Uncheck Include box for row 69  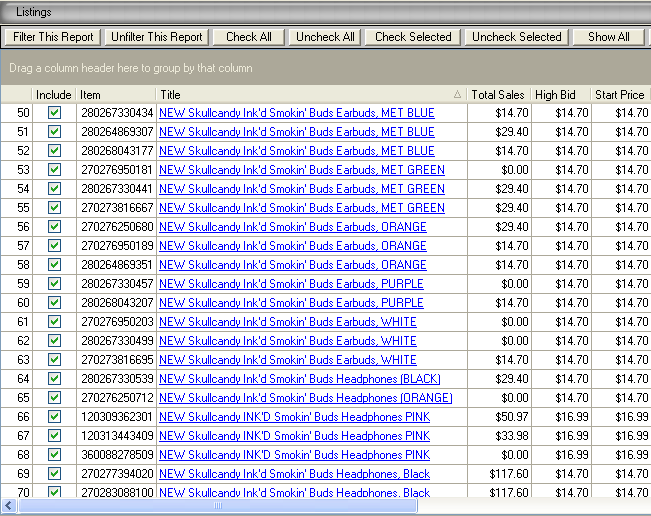(54, 474)
